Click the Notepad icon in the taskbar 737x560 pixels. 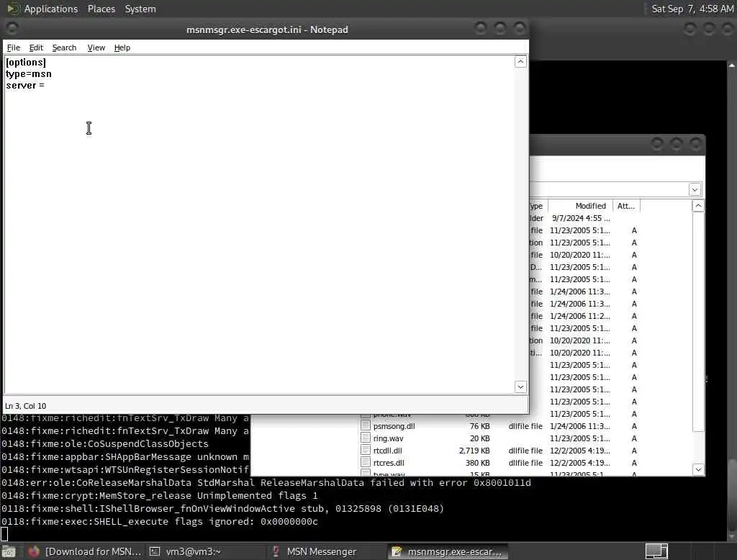point(397,551)
